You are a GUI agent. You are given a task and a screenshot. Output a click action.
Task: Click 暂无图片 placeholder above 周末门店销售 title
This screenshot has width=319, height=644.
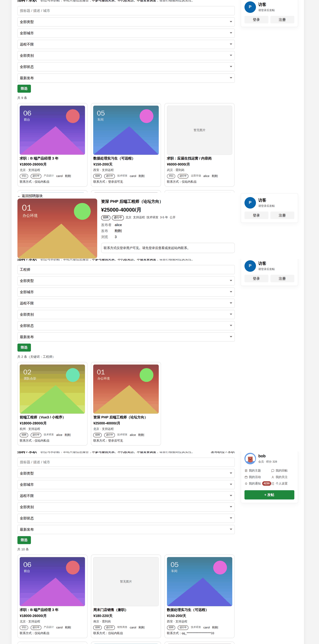pos(126,581)
